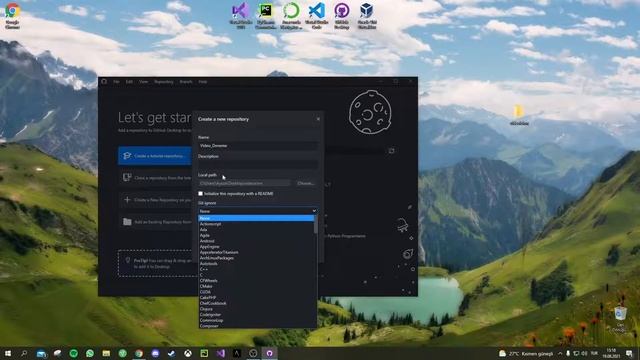Open the File menu in GitHub Desktop
640x360 pixels.
point(116,82)
